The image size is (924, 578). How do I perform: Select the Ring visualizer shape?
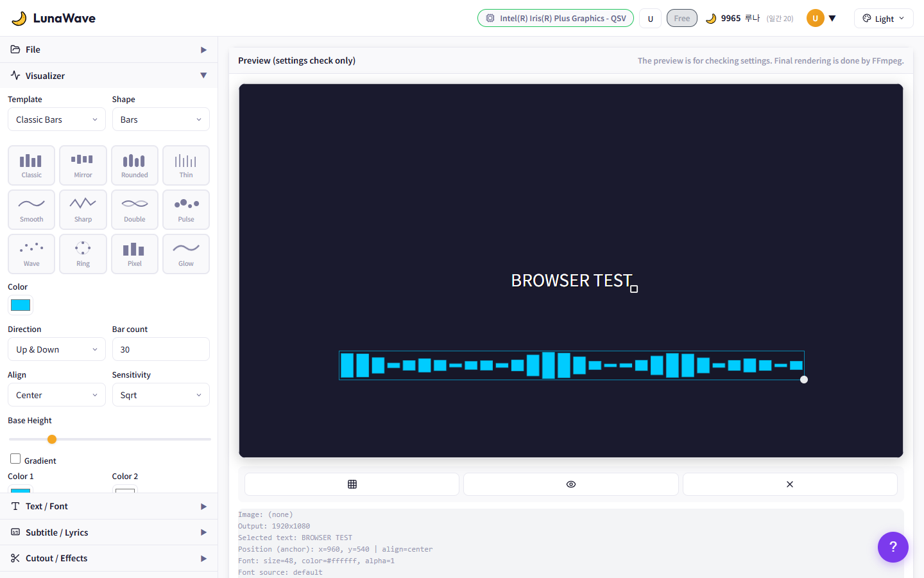point(83,254)
